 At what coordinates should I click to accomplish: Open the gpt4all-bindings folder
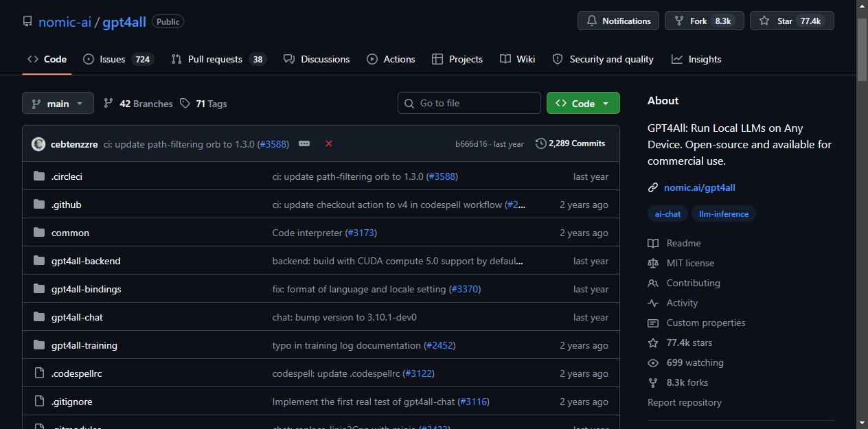[x=87, y=289]
